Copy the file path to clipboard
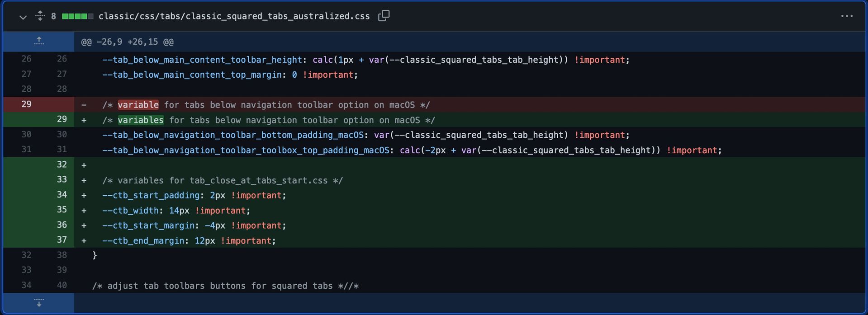 click(384, 16)
